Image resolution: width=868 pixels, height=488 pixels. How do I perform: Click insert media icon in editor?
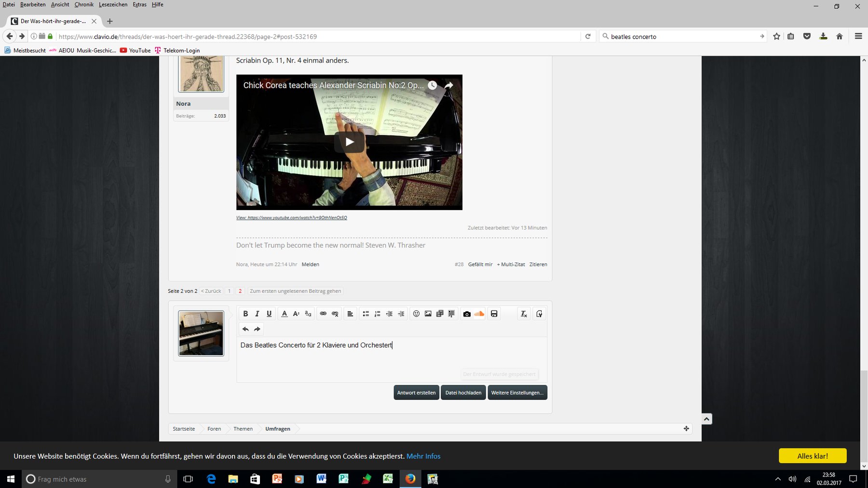(x=440, y=314)
